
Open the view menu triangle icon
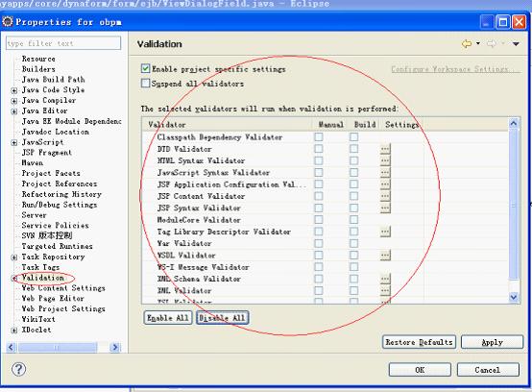coord(516,44)
